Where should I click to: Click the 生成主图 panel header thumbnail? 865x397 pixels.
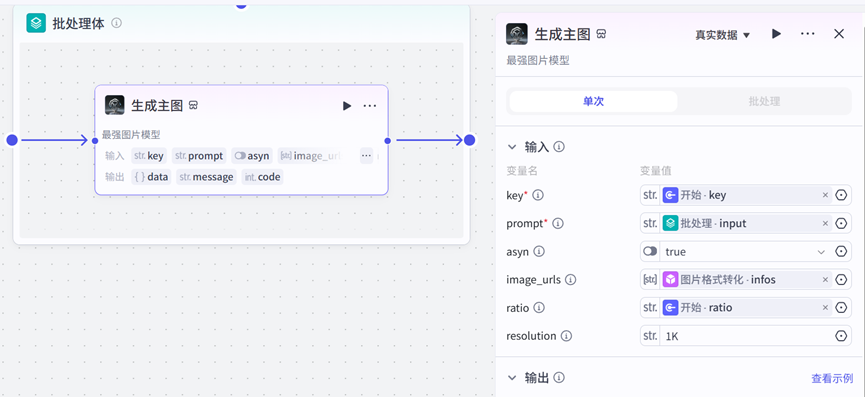point(517,34)
